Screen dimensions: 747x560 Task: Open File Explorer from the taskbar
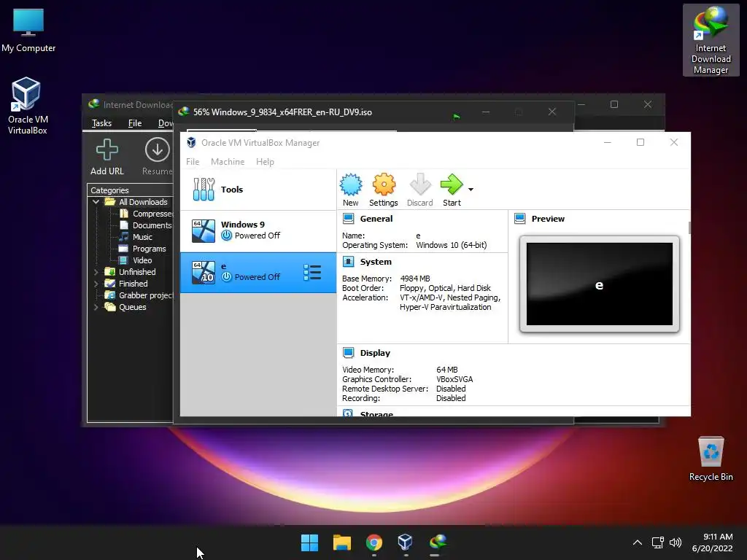(x=342, y=542)
